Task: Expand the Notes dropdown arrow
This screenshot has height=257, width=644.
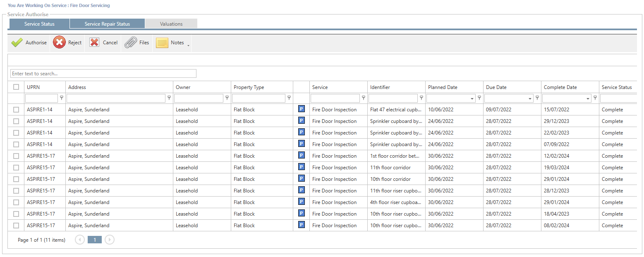Action: [x=189, y=45]
